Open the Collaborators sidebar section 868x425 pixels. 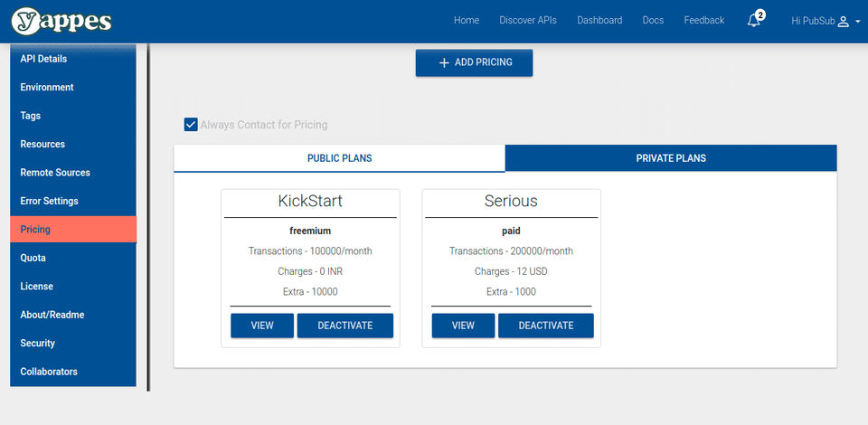(x=49, y=372)
